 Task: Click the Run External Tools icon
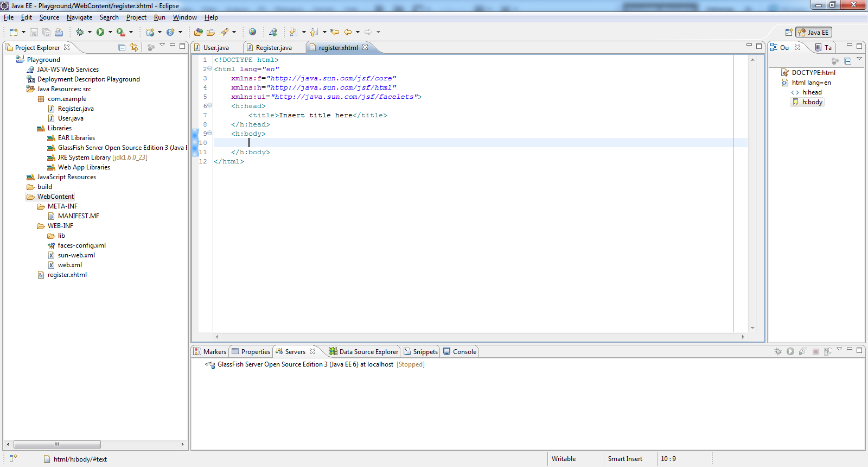tap(120, 32)
